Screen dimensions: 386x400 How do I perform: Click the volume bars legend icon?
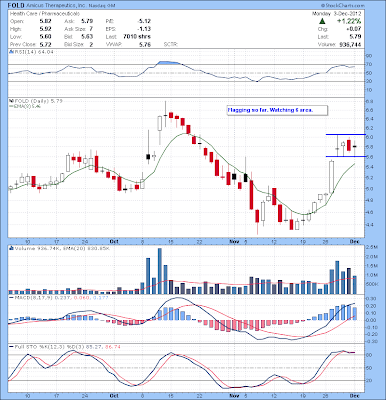point(11,248)
